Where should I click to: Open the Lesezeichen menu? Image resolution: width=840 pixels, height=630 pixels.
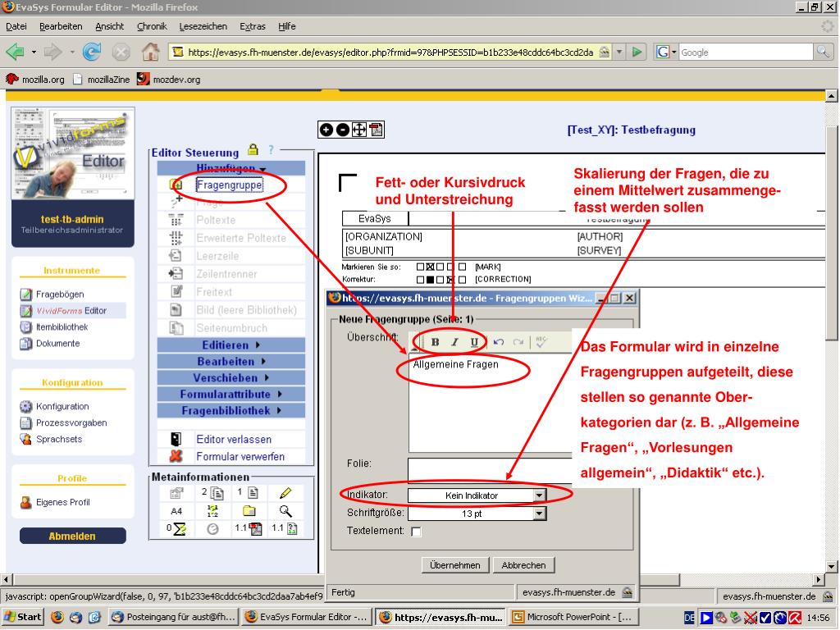tap(203, 26)
